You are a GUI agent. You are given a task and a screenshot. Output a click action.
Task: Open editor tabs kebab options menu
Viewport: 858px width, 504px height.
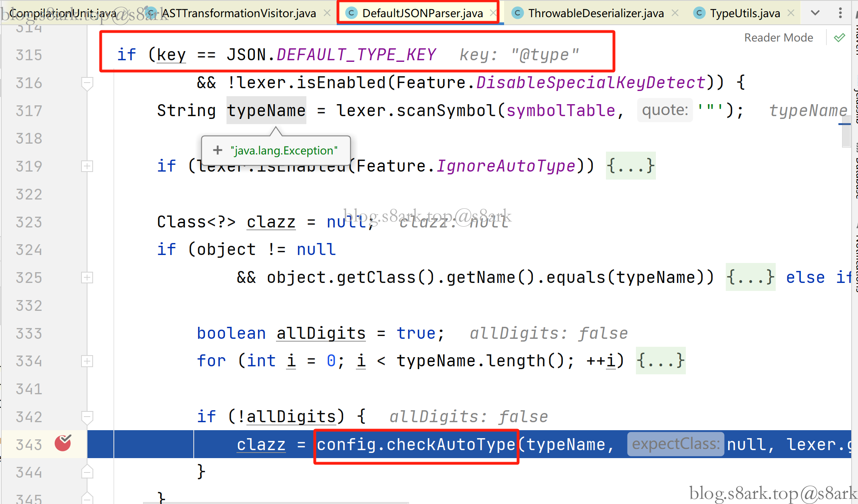tap(840, 13)
